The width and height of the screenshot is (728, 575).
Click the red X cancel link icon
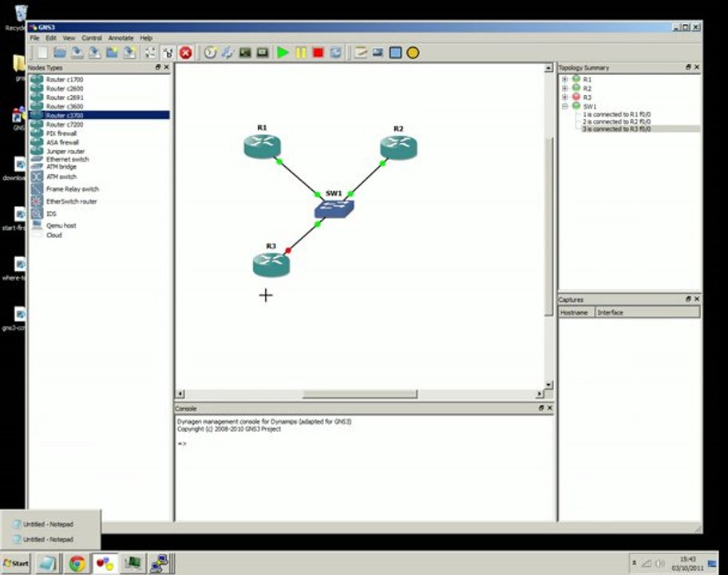186,53
